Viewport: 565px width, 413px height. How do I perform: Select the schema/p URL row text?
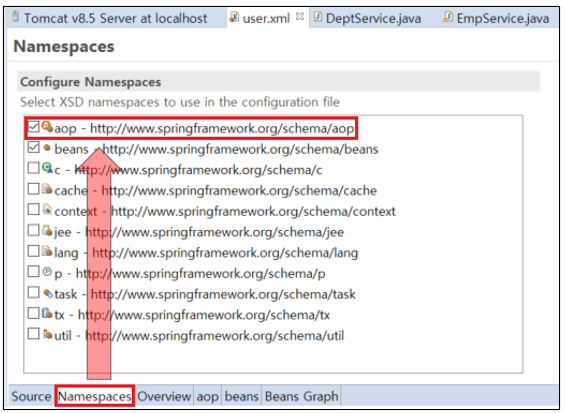(x=201, y=273)
